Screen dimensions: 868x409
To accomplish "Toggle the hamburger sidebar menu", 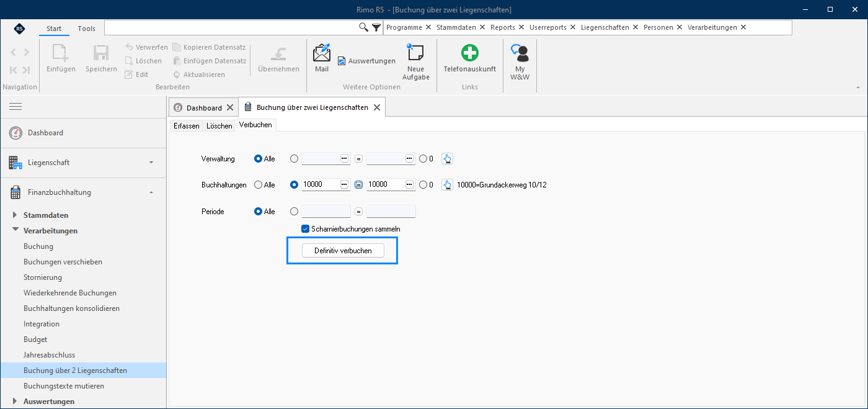I will click(15, 107).
